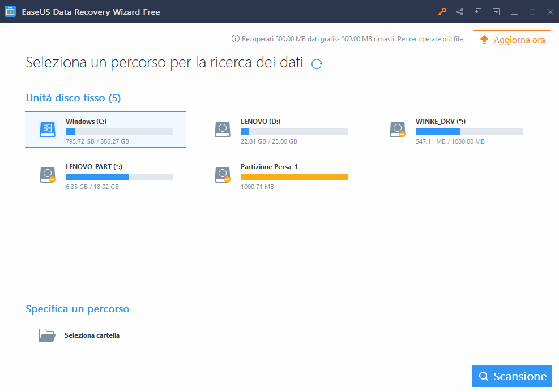Click the import scan session icon
Viewport: 559px width, 392px height.
tap(478, 12)
